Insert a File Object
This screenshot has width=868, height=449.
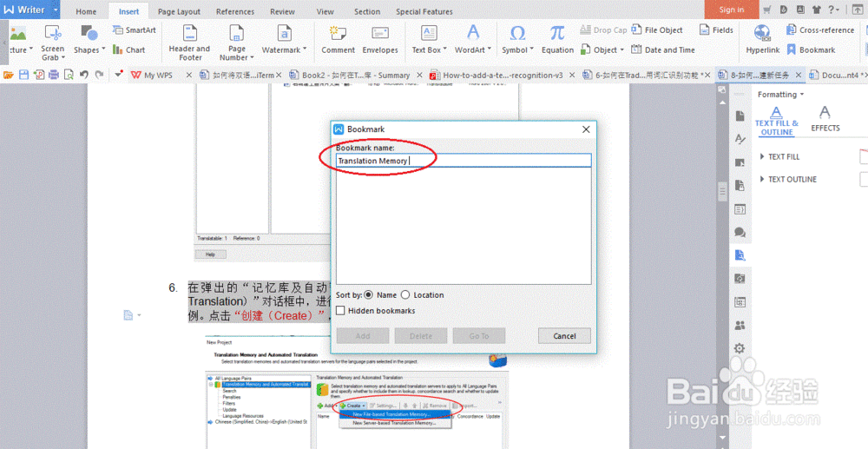(x=657, y=30)
